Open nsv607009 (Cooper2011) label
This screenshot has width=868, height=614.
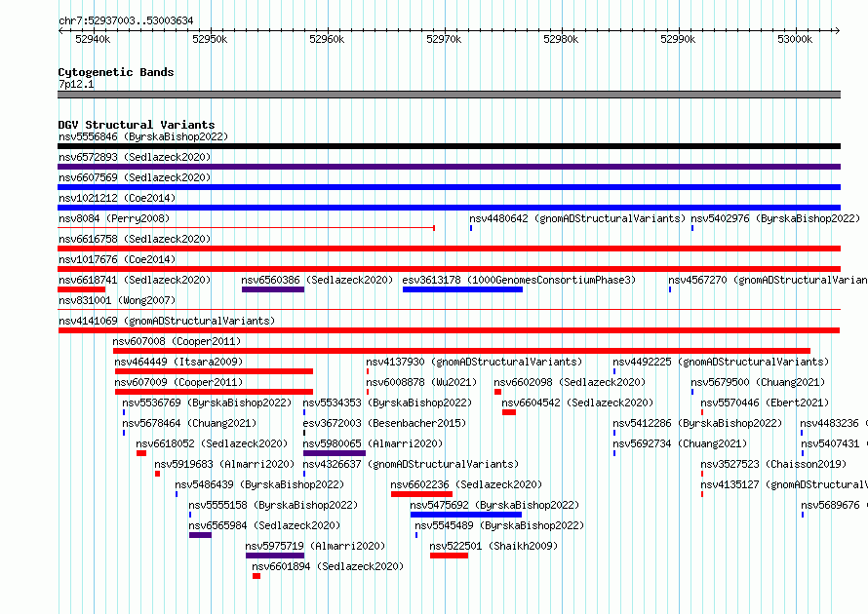pos(178,382)
